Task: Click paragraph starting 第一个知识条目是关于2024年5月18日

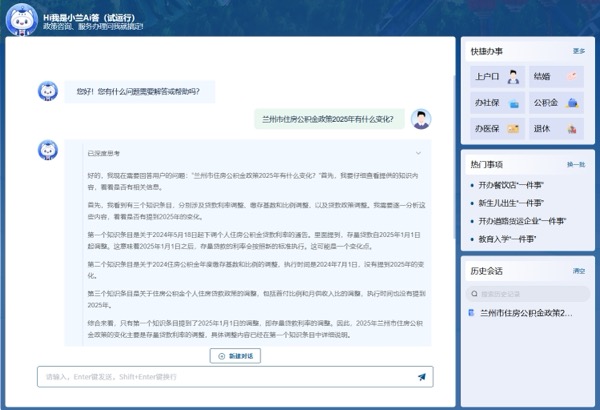Action: tap(254, 240)
